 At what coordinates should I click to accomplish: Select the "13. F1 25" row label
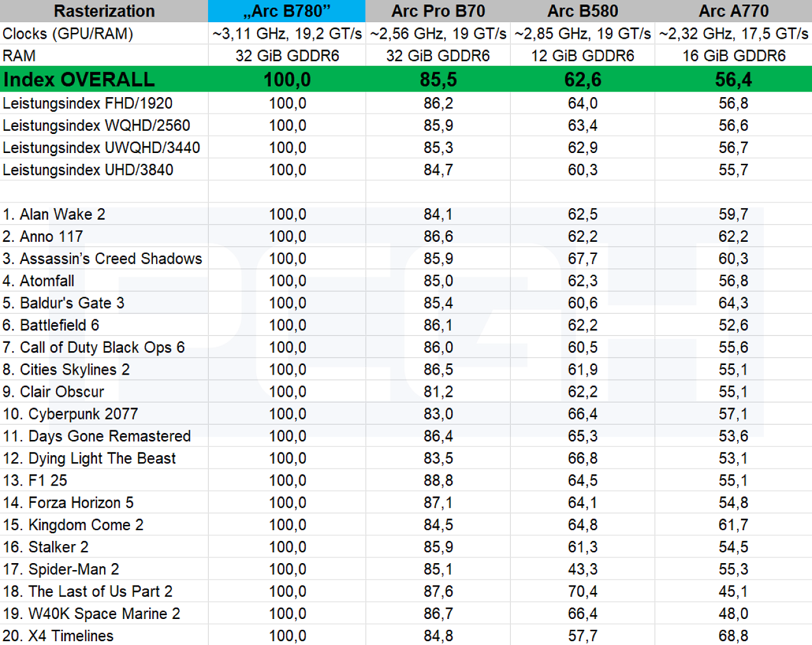[x=35, y=481]
